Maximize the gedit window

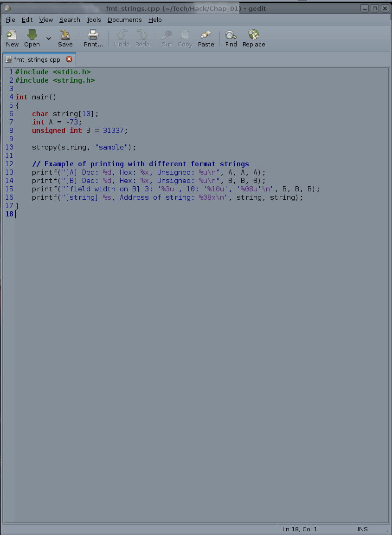(375, 8)
